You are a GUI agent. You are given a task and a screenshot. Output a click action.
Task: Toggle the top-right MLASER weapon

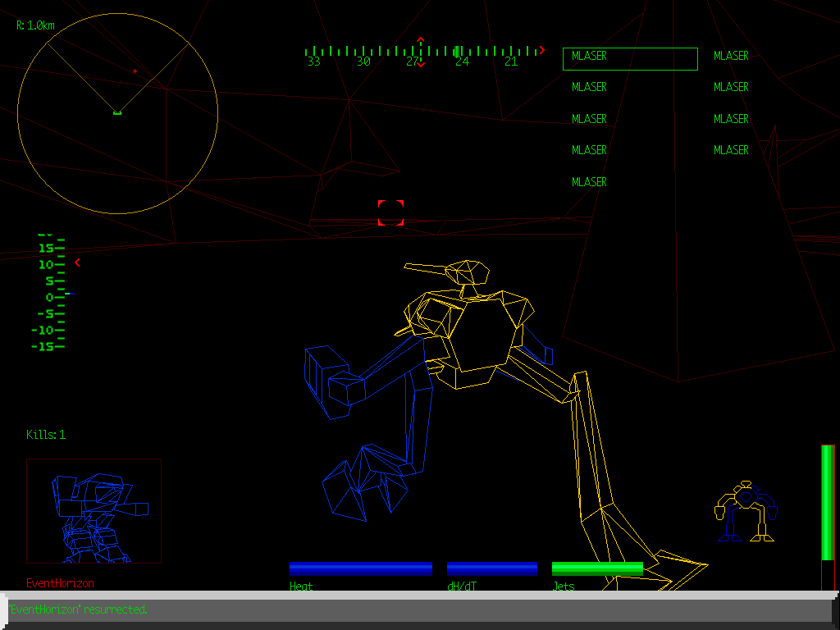[x=730, y=56]
